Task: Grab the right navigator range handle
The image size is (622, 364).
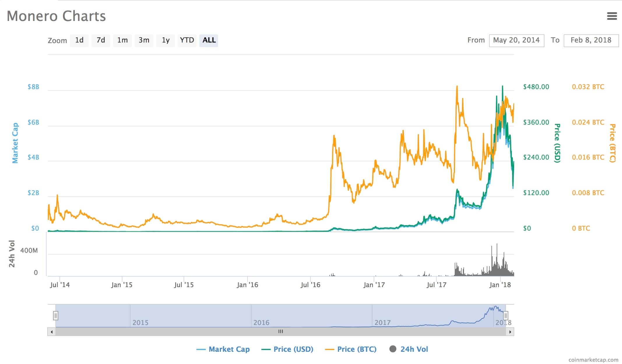Action: click(x=506, y=316)
